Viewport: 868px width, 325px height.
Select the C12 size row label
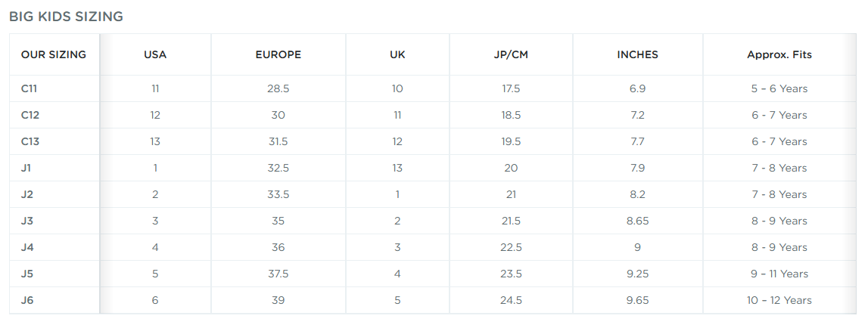tap(30, 115)
